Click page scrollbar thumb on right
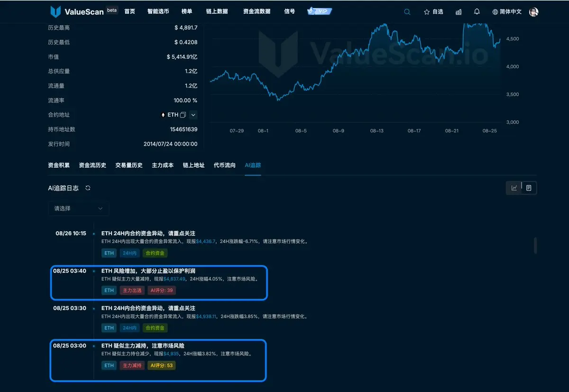 pos(535,246)
